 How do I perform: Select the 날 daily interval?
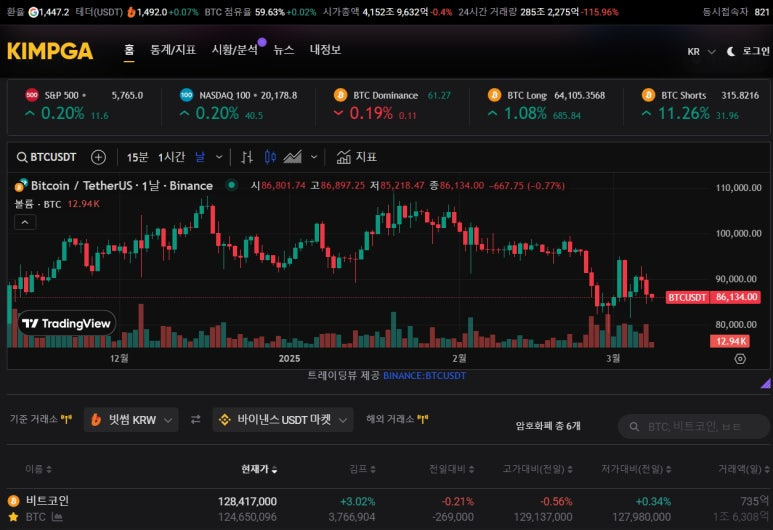[x=200, y=157]
